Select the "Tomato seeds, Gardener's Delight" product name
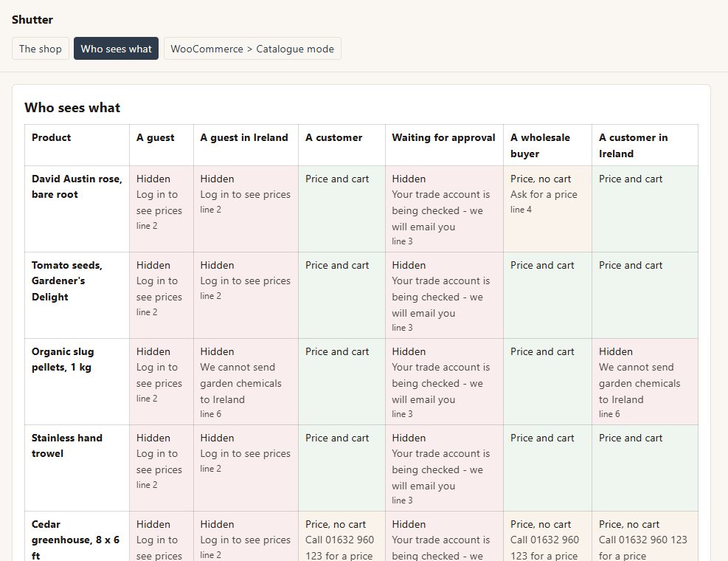 click(67, 281)
